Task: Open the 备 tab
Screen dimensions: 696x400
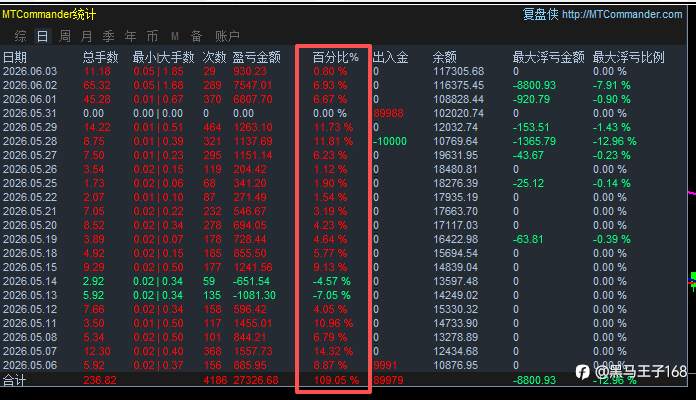Action: click(x=196, y=36)
